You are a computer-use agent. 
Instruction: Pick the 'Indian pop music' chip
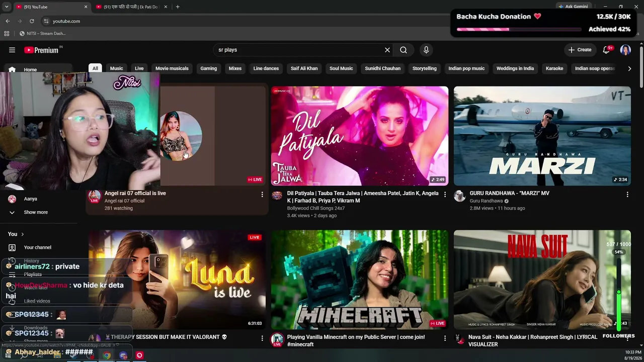[x=466, y=68]
